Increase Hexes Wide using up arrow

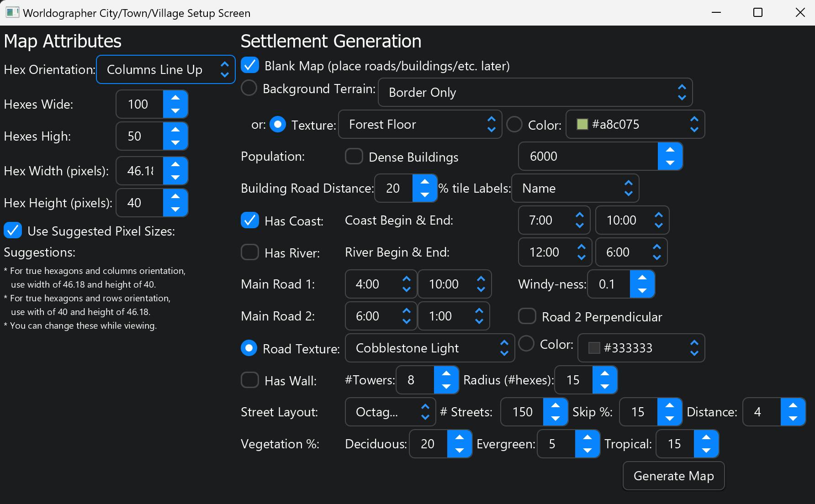coord(175,98)
